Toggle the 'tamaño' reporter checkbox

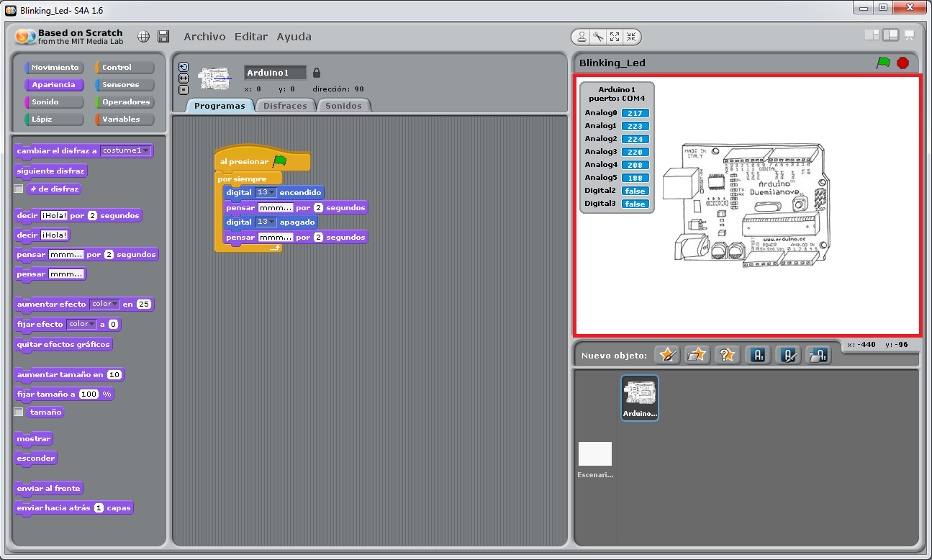pyautogui.click(x=19, y=412)
